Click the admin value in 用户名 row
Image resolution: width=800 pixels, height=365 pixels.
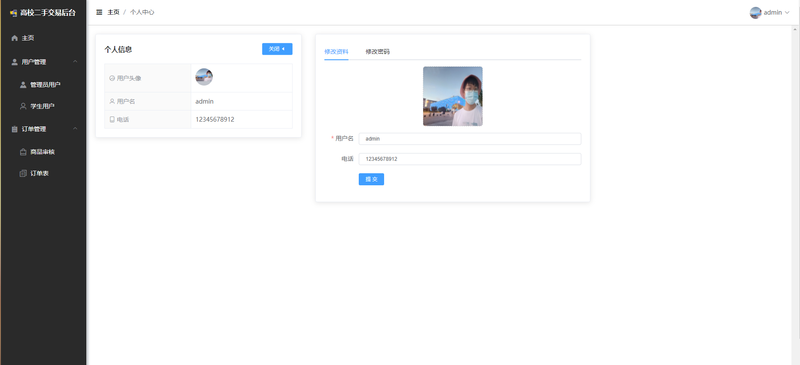pyautogui.click(x=205, y=101)
